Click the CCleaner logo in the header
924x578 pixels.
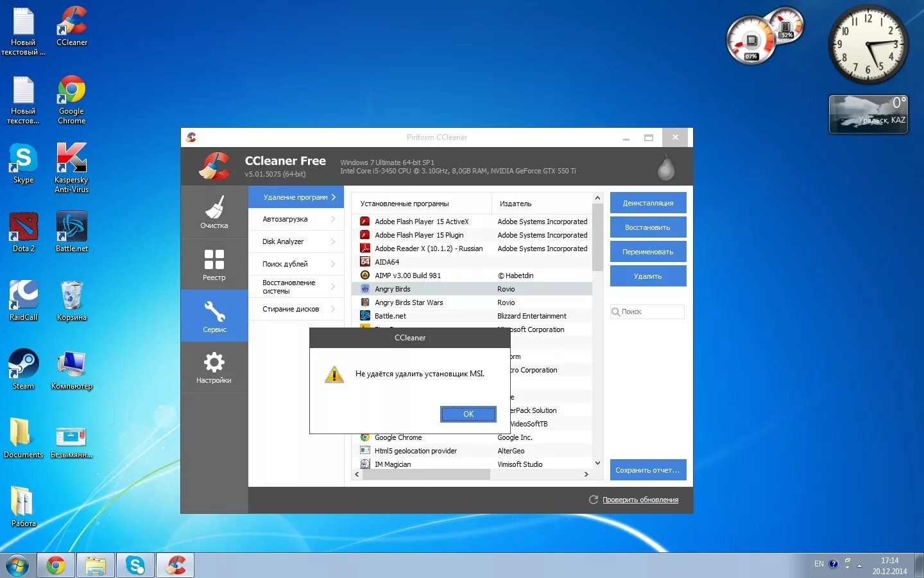coord(214,166)
